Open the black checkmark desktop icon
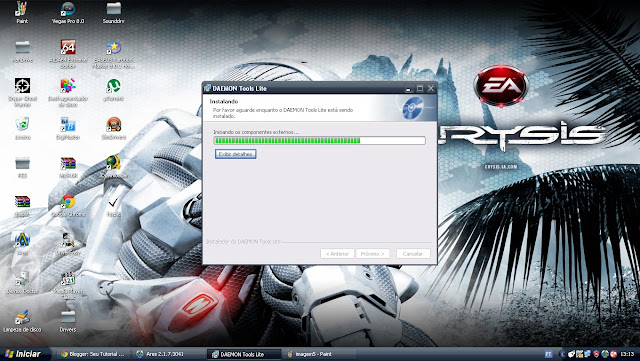The image size is (640, 361). point(113,203)
